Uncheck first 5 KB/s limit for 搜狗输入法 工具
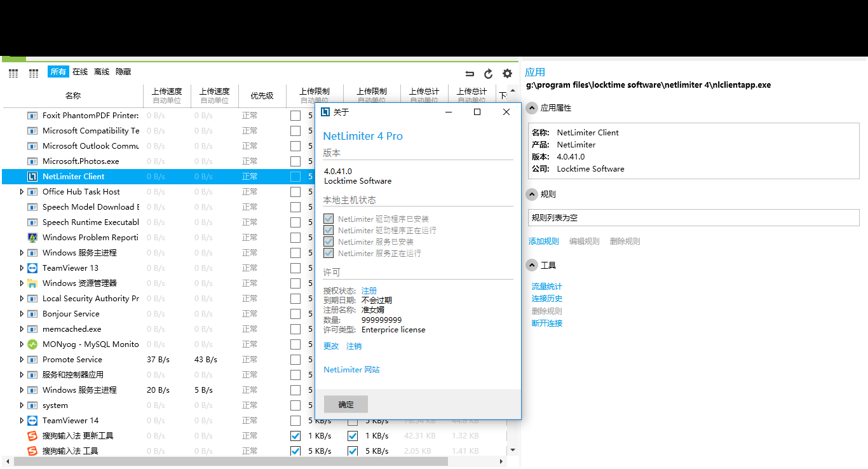The width and height of the screenshot is (868, 469). point(295,451)
